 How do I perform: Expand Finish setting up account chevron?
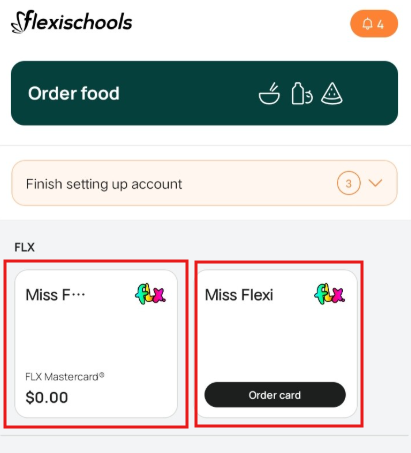coord(375,183)
